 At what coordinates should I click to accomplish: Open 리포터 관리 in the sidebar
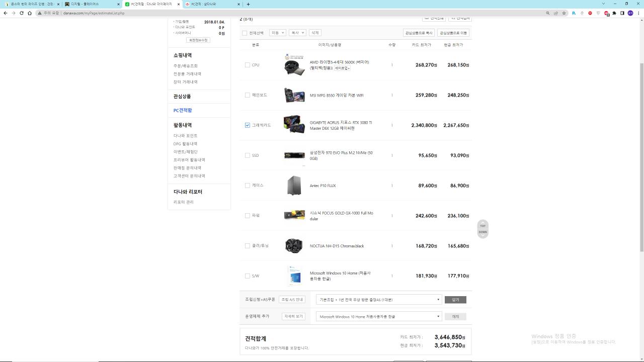pos(184,202)
